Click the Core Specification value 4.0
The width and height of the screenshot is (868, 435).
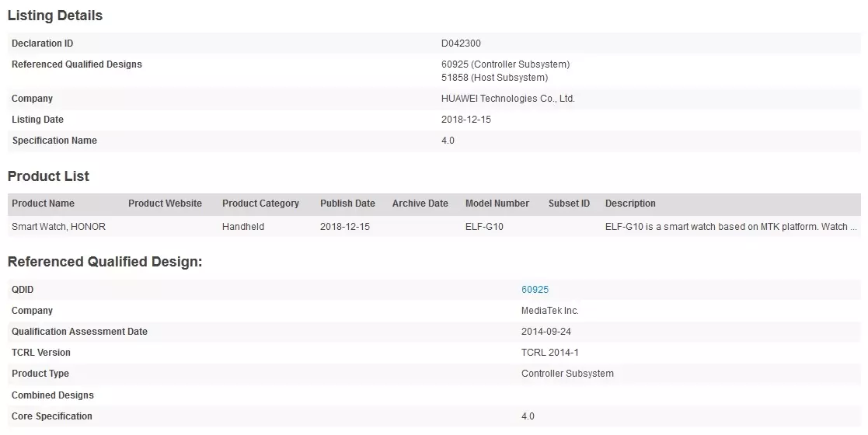pos(528,416)
